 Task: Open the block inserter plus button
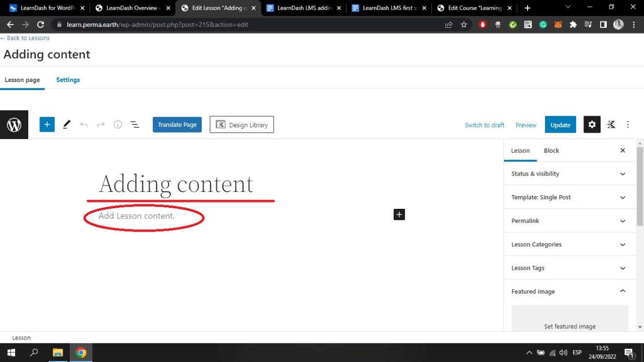[47, 125]
